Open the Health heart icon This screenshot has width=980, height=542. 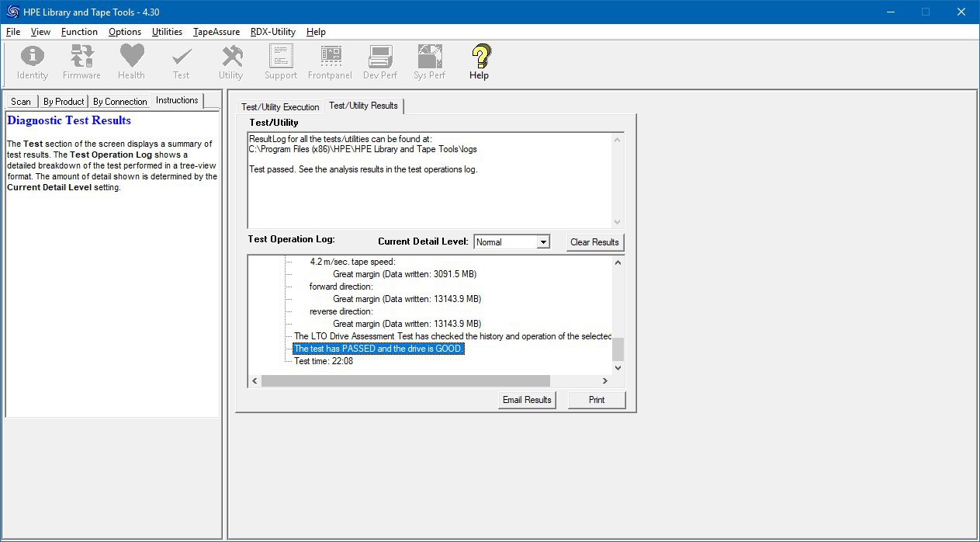(131, 63)
